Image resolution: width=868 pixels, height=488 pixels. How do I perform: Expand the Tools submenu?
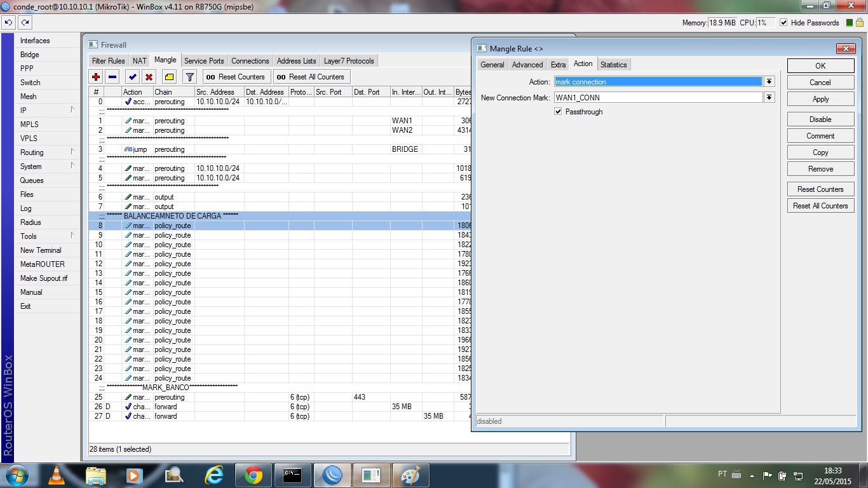47,236
